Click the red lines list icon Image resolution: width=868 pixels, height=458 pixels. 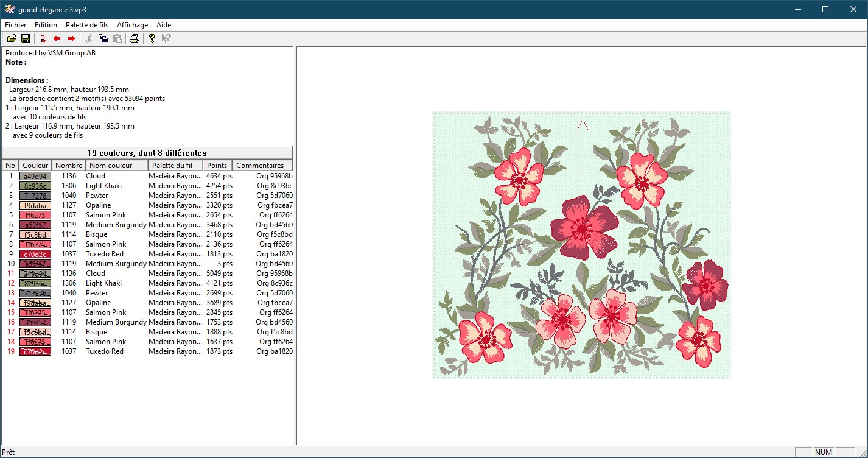43,38
